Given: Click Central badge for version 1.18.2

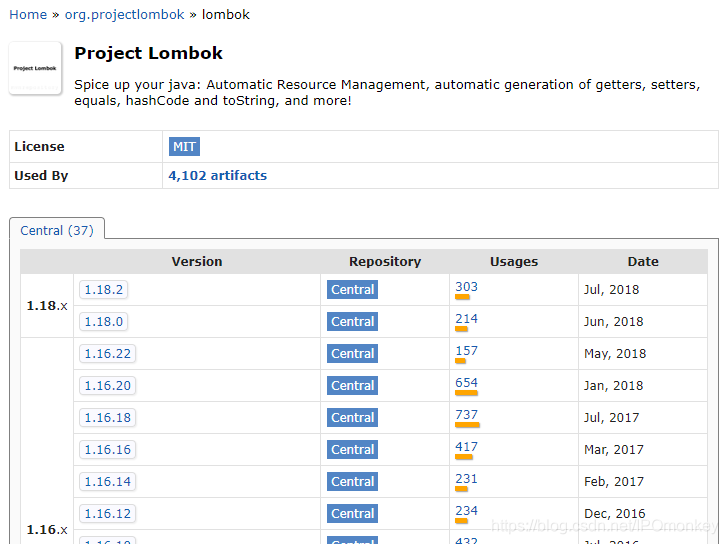Looking at the screenshot, I should 352,290.
